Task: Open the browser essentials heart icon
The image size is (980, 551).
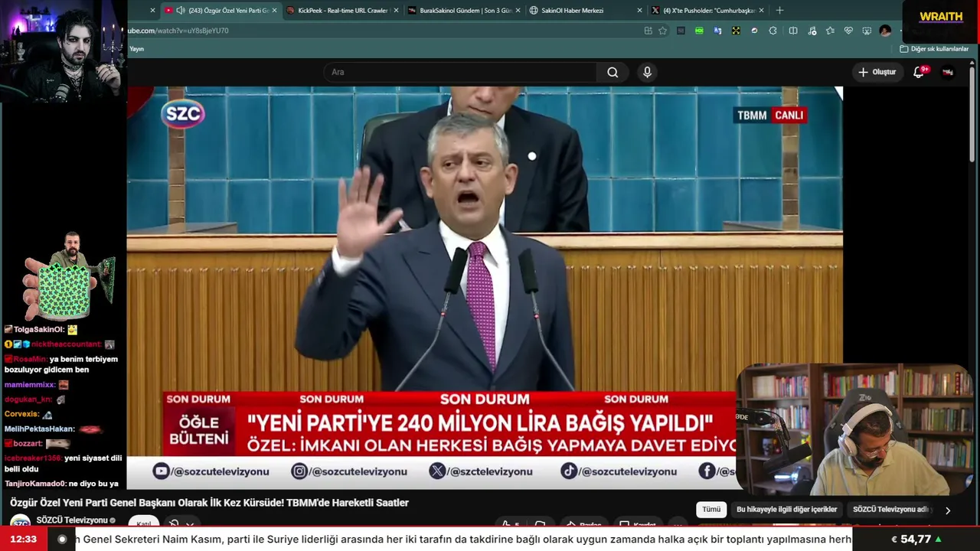Action: [848, 31]
